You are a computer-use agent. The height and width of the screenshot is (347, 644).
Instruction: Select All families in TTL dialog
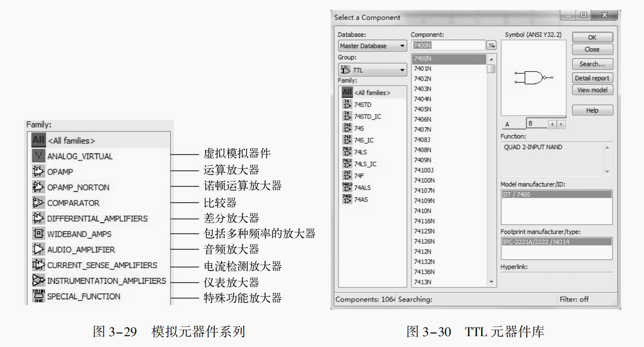(x=372, y=92)
